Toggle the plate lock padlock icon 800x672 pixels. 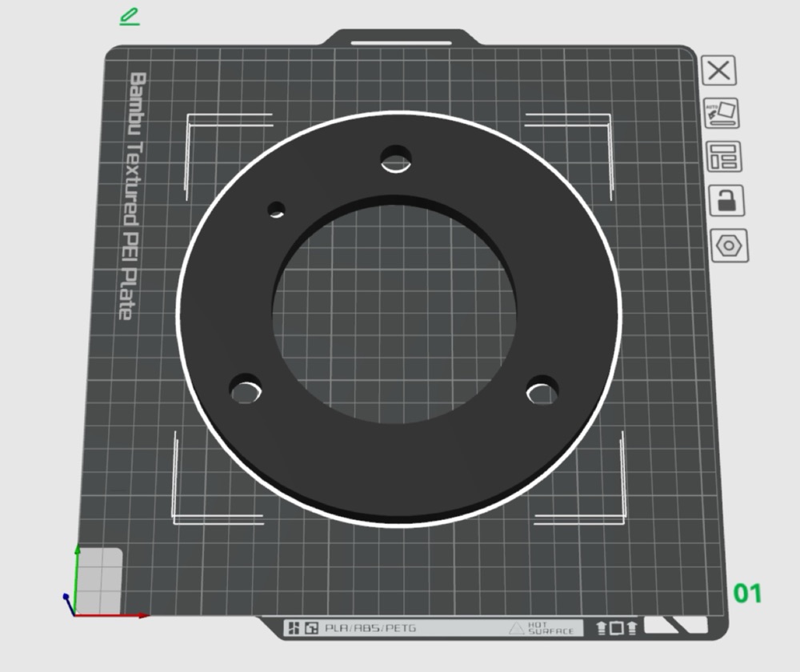coord(726,201)
